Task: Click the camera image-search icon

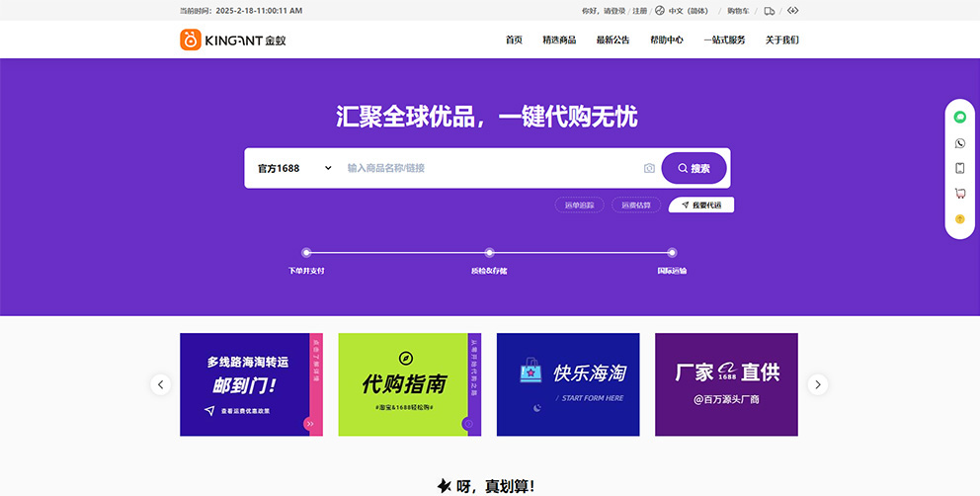Action: pos(649,168)
